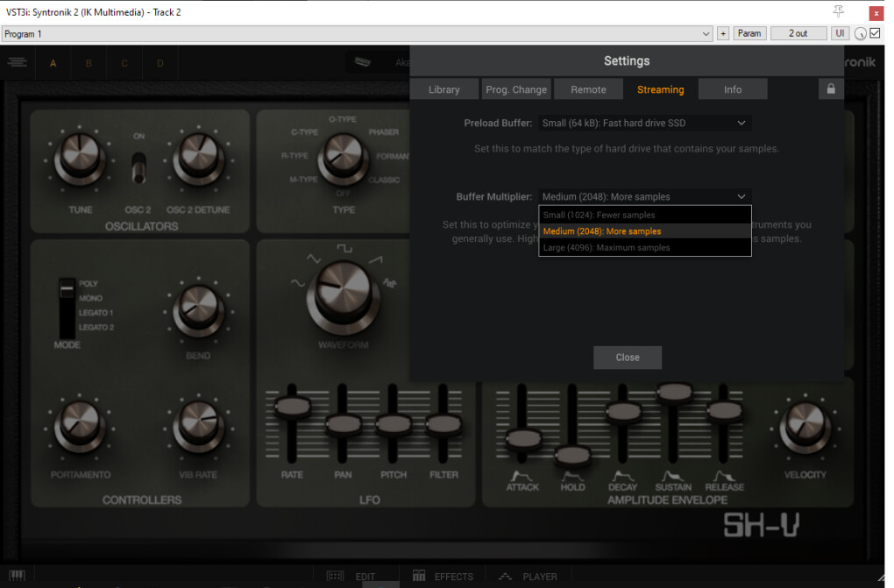Click the LFO PAN slider handle
This screenshot has height=588, width=894.
coord(344,424)
